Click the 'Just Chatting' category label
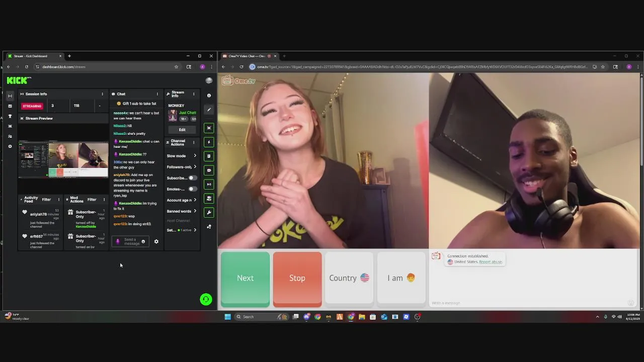 (188, 113)
